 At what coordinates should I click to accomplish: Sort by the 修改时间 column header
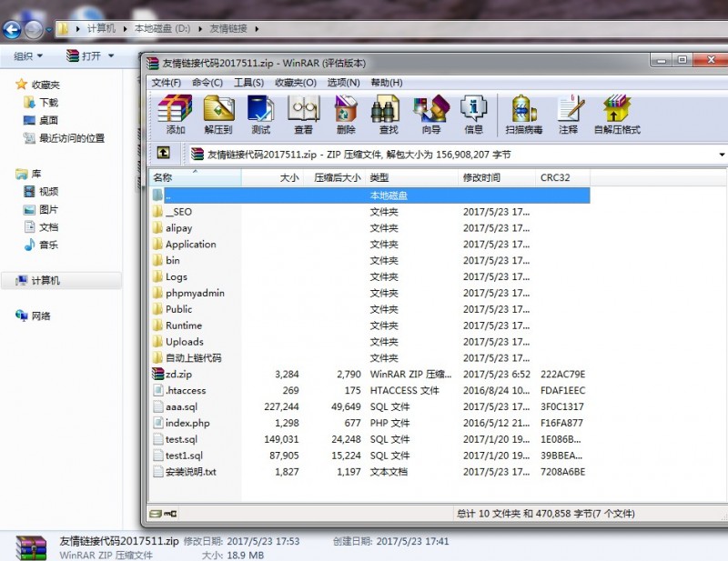(x=481, y=178)
